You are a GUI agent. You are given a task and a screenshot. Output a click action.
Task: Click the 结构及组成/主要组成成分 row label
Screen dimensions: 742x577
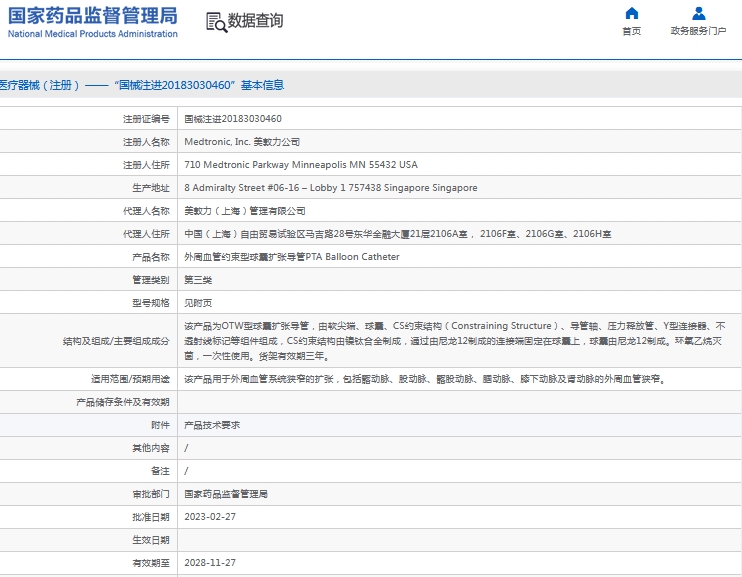click(x=116, y=341)
